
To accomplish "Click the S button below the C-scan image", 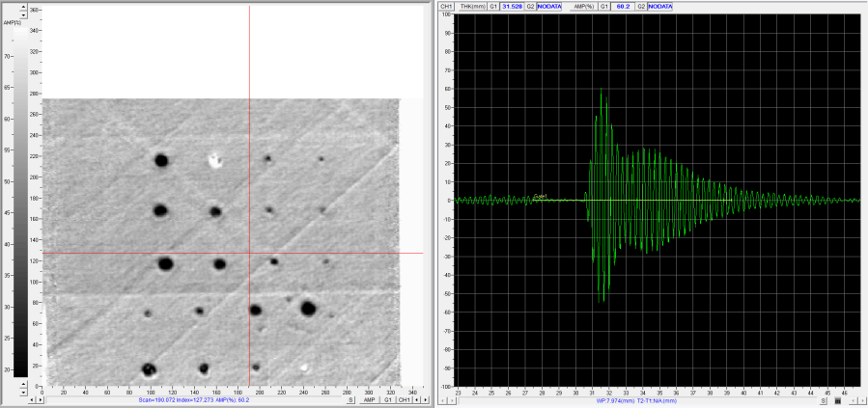I will click(351, 399).
